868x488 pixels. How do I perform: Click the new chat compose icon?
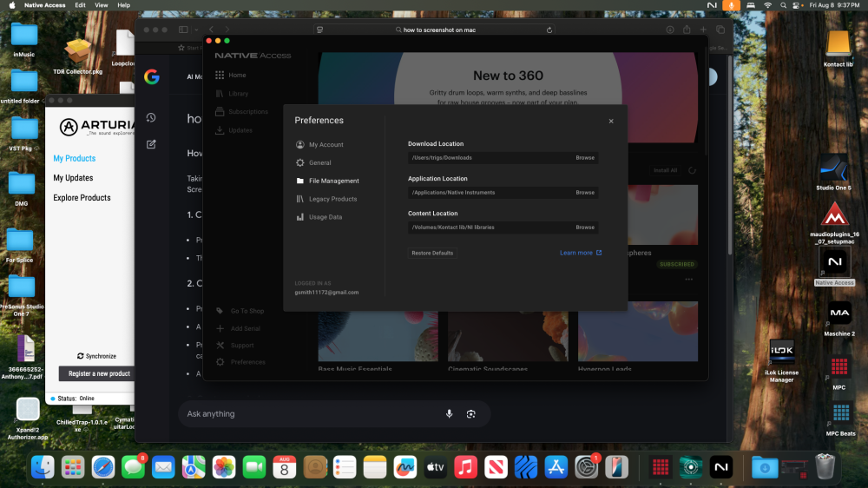151,144
